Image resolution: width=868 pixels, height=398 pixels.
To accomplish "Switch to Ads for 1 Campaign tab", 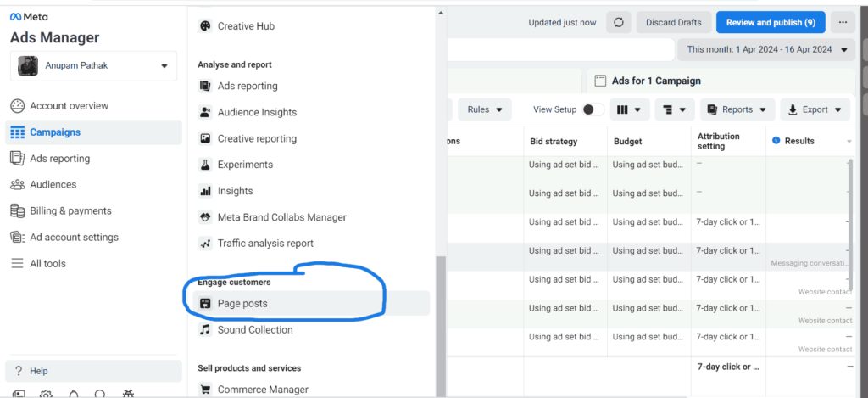I will pos(655,81).
